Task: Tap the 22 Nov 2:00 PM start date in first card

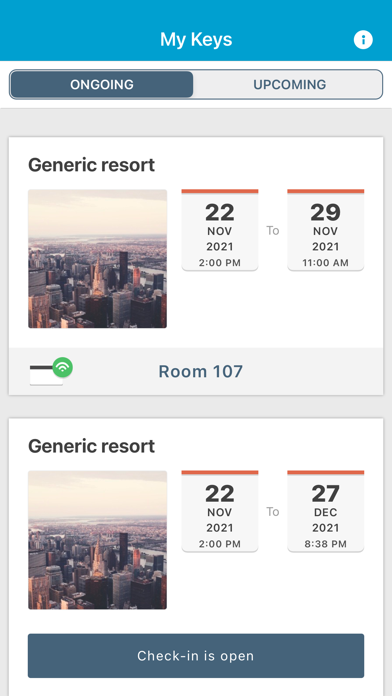Action: tap(220, 230)
